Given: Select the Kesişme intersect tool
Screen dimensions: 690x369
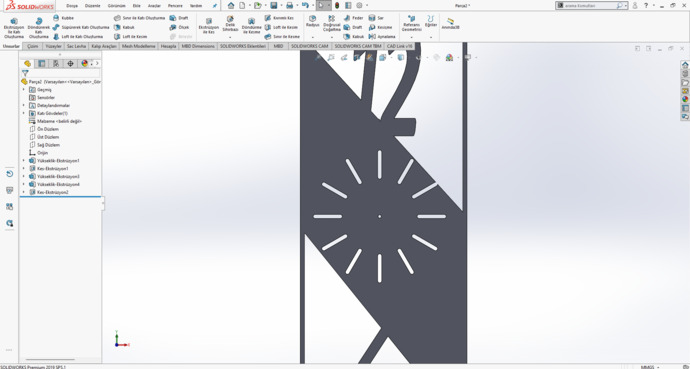Looking at the screenshot, I should 381,27.
